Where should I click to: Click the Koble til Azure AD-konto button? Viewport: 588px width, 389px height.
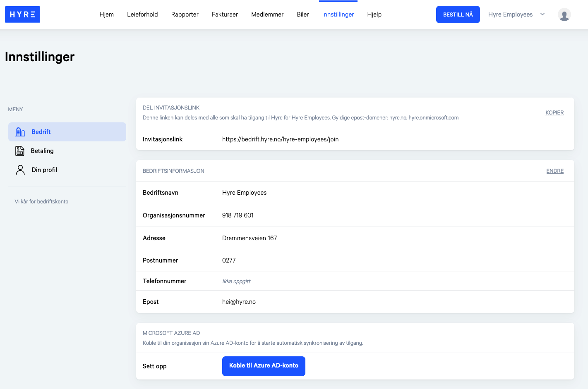point(264,366)
